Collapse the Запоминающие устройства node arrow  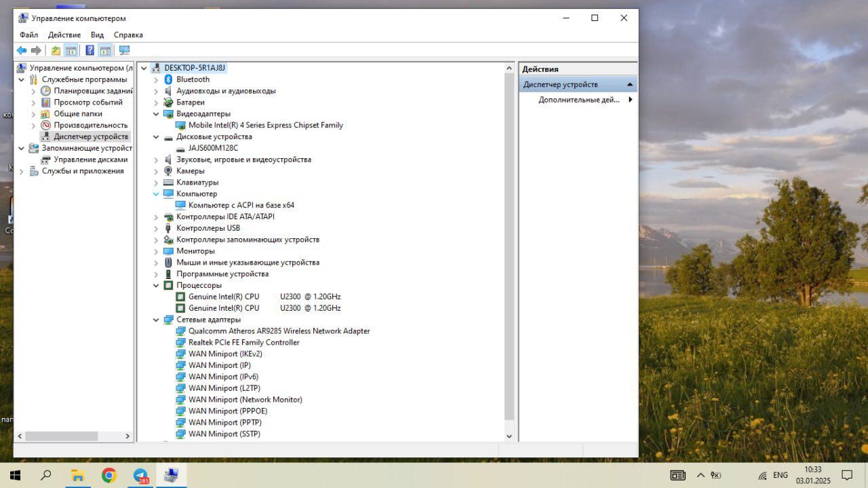tap(21, 148)
